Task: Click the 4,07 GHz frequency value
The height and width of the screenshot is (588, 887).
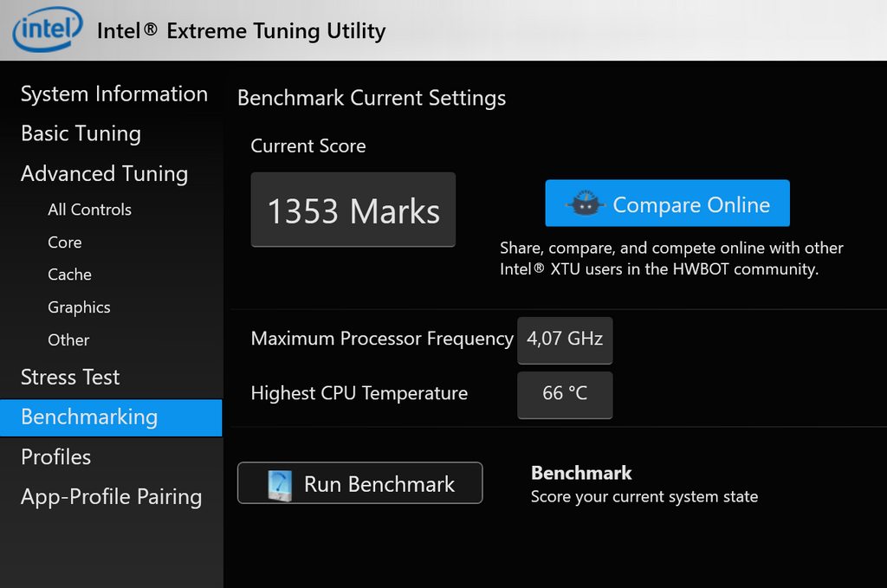Action: point(565,340)
